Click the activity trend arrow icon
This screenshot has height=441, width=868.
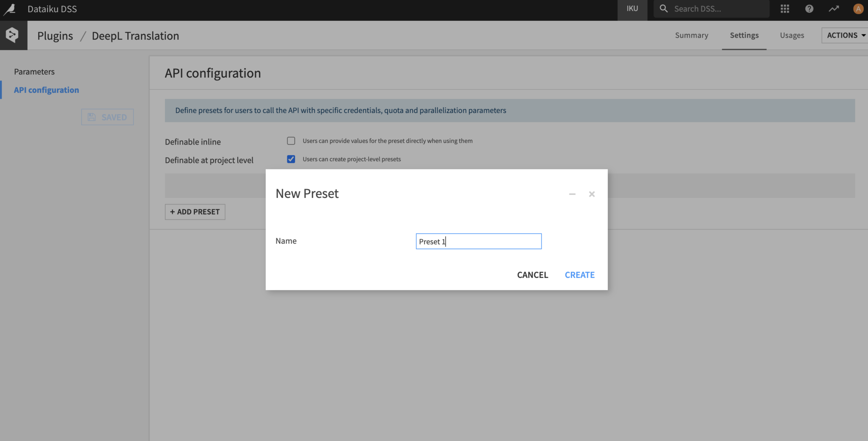[x=834, y=9]
